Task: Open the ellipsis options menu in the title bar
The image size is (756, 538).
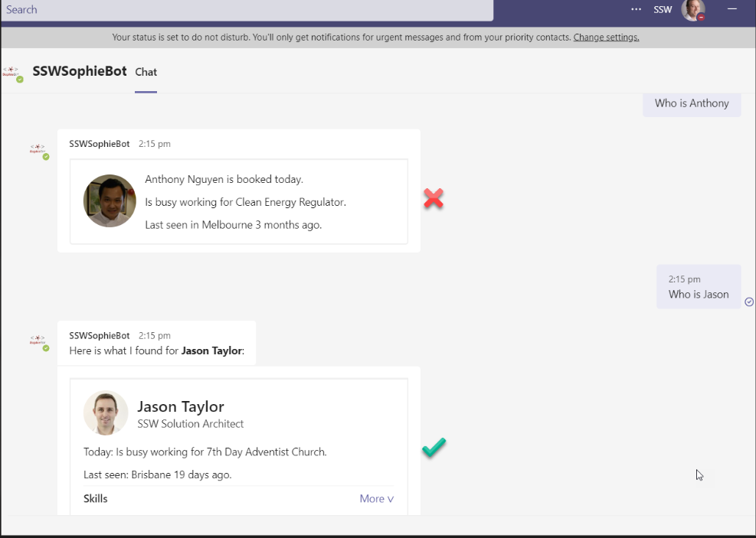Action: coord(635,9)
